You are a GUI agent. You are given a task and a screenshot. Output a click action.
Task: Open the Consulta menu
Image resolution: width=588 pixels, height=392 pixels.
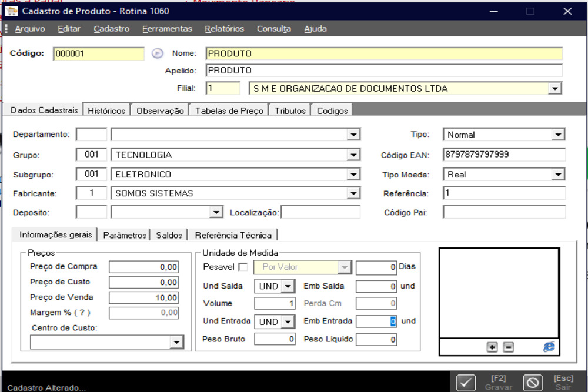pyautogui.click(x=274, y=29)
